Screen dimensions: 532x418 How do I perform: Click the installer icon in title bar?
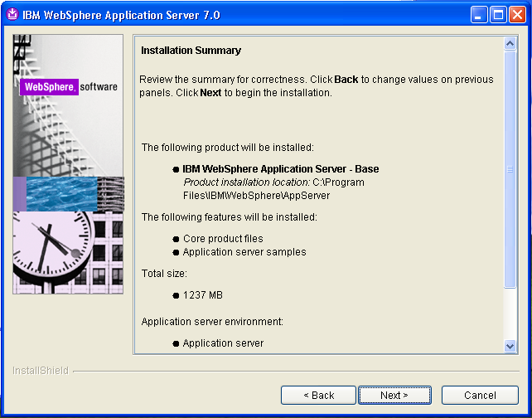point(12,15)
